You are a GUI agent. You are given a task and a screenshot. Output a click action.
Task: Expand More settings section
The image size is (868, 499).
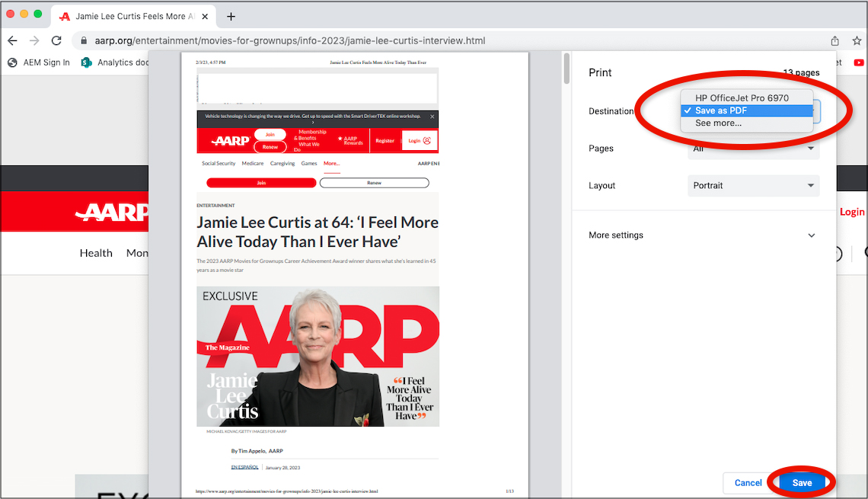(701, 235)
